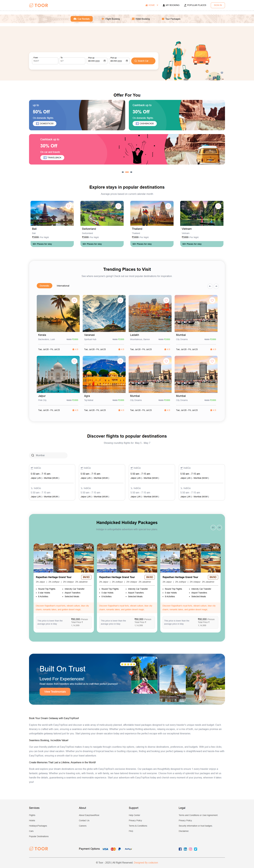This screenshot has height=868, width=254.
Task: Open the Contact Us footer link
Action: pos(84,820)
